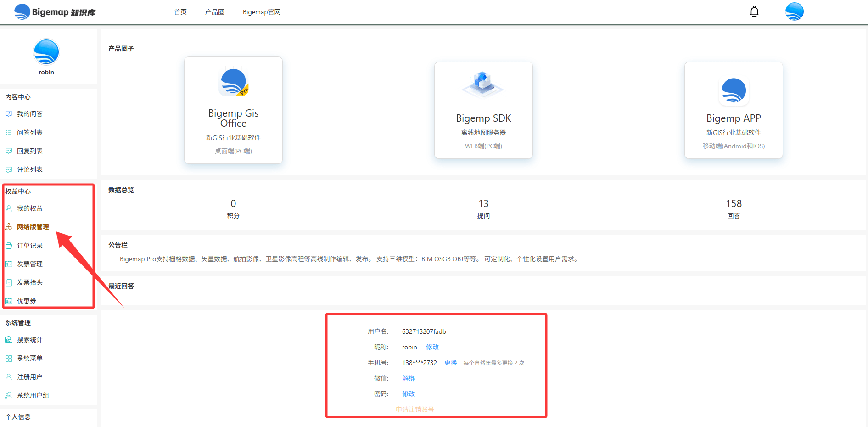Viewport: 868px width, 427px height.
Task: Open Bigemap官网 in top navigation
Action: (x=262, y=12)
